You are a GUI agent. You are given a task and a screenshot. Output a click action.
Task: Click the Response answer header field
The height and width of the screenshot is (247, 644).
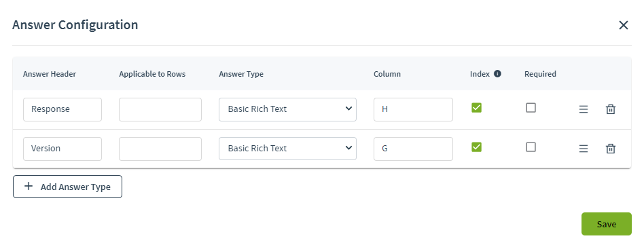coord(62,109)
